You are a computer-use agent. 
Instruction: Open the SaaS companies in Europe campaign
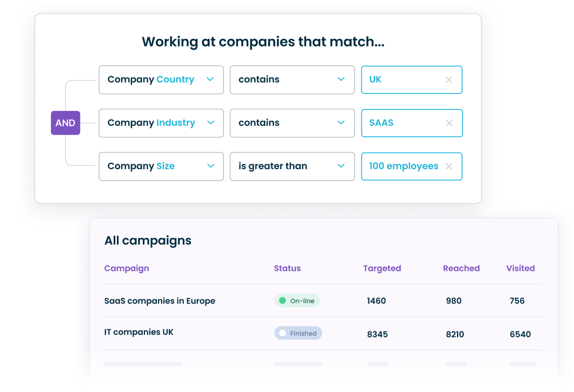tap(160, 301)
